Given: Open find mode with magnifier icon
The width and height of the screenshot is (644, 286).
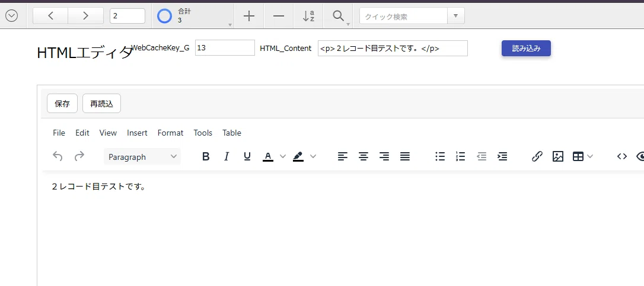Looking at the screenshot, I should pyautogui.click(x=338, y=16).
